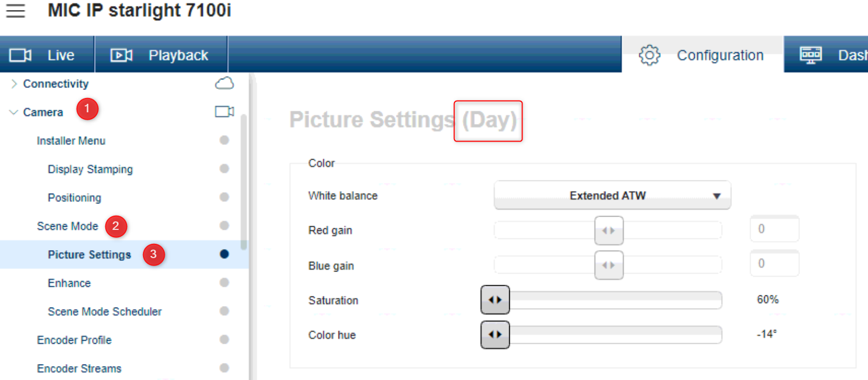Click the Color hue slider handle
This screenshot has height=380, width=868.
click(x=495, y=335)
